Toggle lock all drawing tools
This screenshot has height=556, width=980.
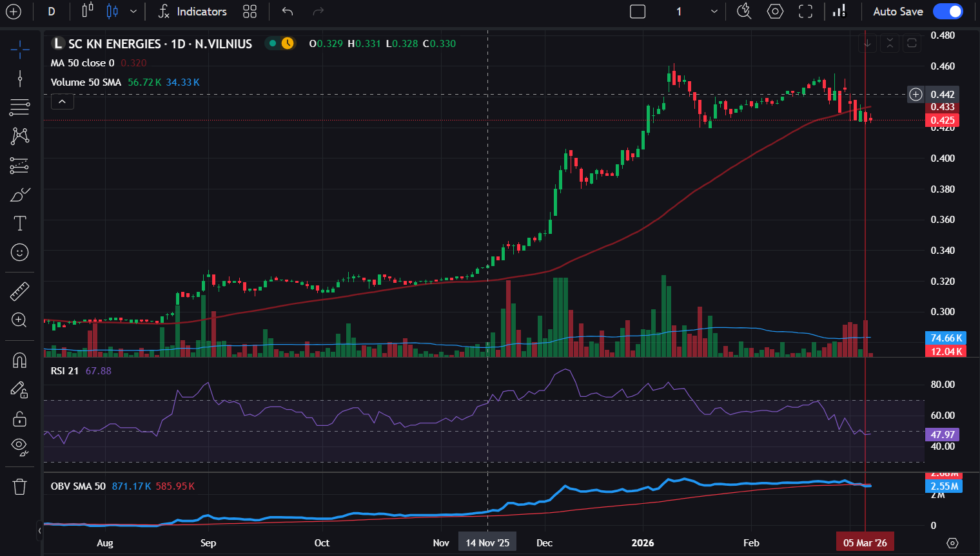20,419
